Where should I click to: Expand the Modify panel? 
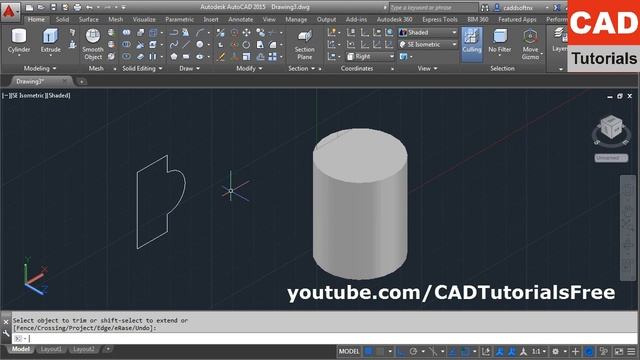pyautogui.click(x=249, y=68)
